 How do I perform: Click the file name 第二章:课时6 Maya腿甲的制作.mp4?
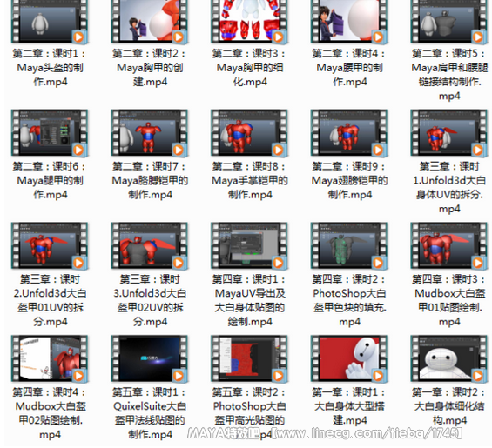[x=50, y=180]
